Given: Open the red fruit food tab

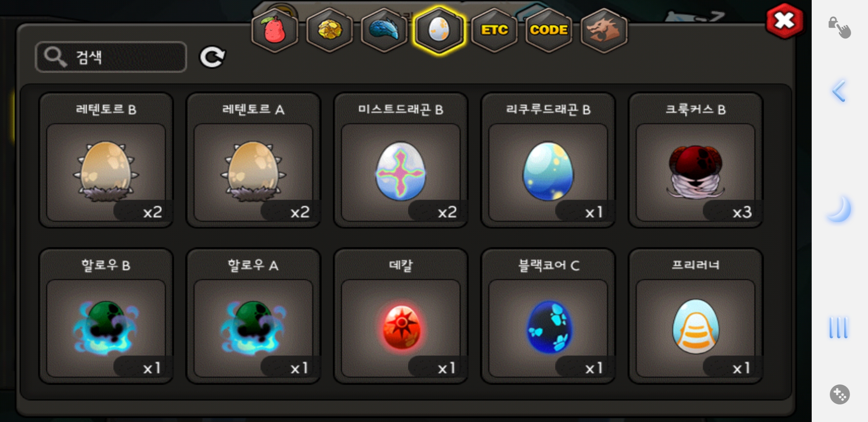Looking at the screenshot, I should [x=274, y=30].
